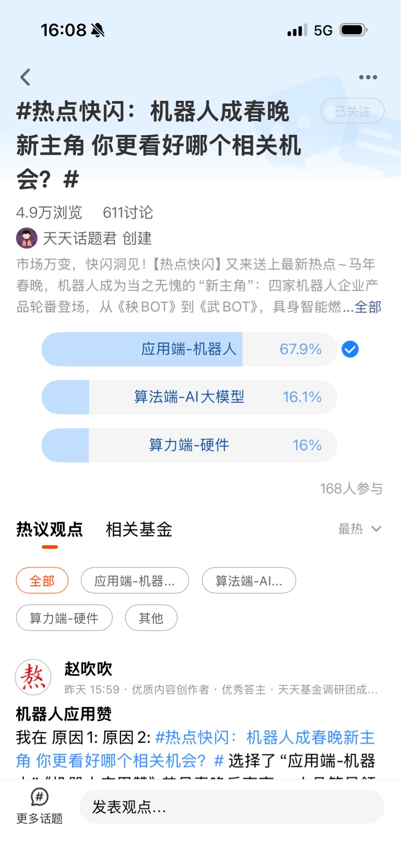
Task: Tap the 更多话题 hashtag icon
Action: pos(40,797)
